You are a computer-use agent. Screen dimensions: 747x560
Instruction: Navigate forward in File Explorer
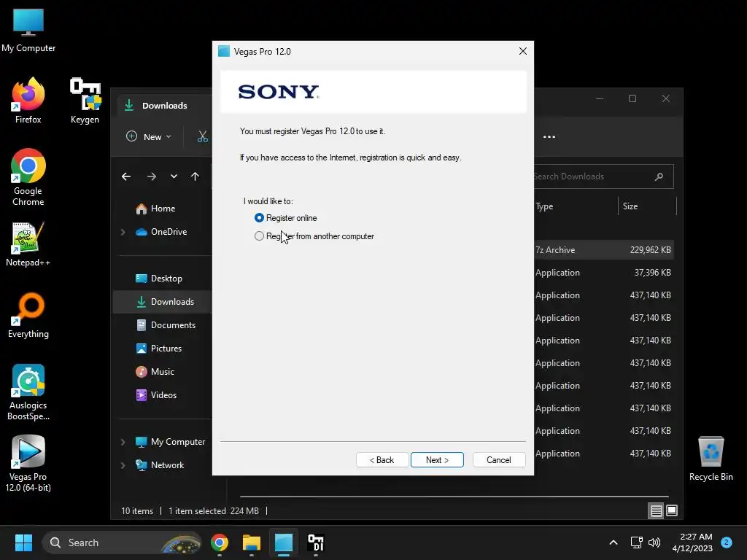coord(152,176)
